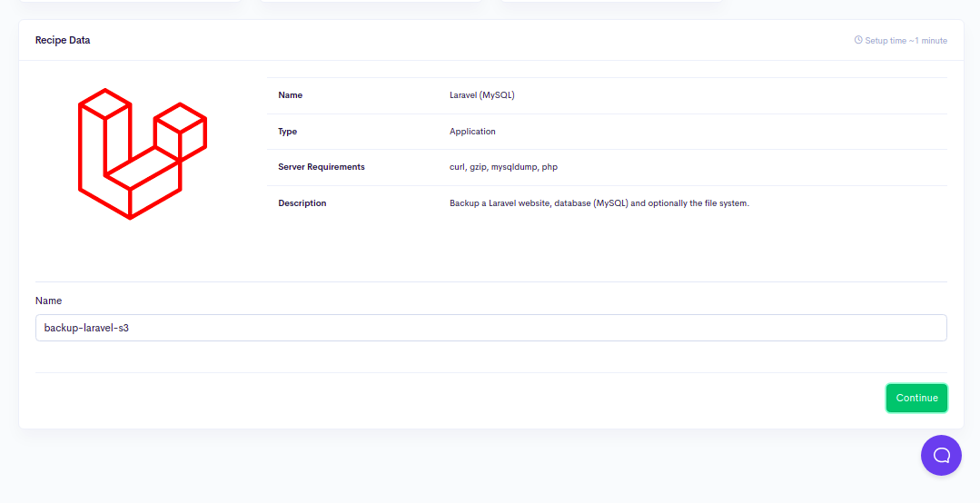This screenshot has width=980, height=503.
Task: Click the "Recipe Data" heading
Action: tap(63, 40)
